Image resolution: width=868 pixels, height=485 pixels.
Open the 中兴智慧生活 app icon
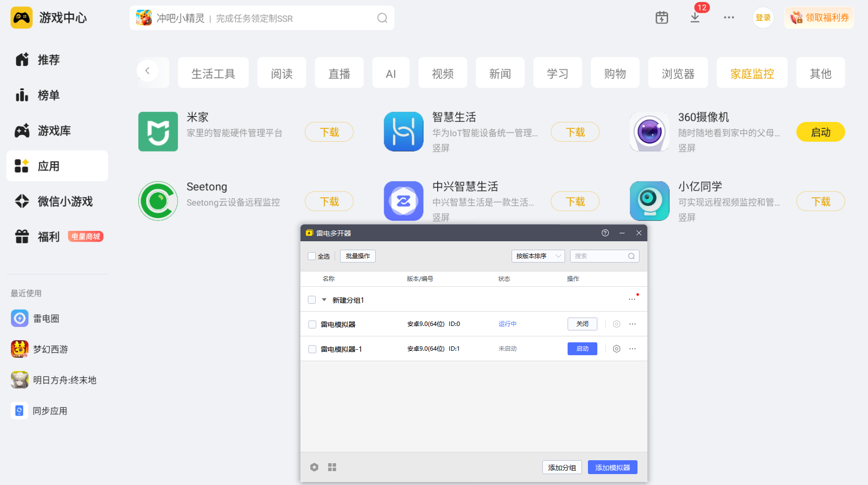(404, 201)
